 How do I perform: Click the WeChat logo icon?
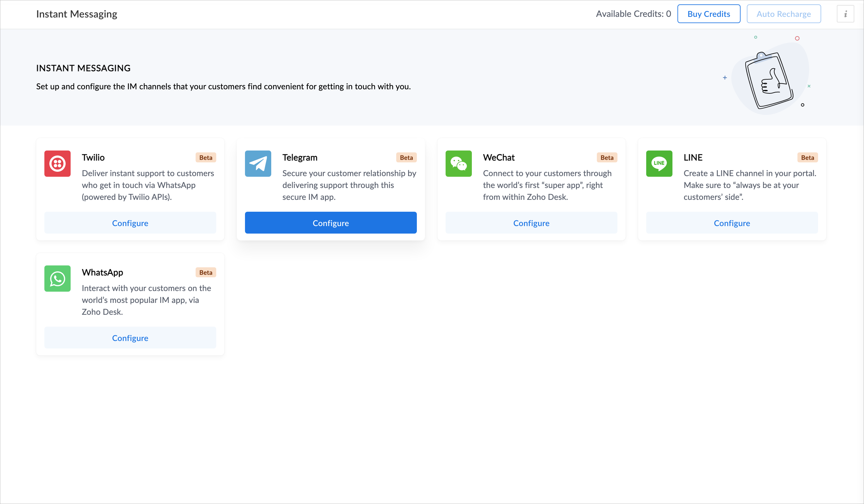click(x=458, y=163)
